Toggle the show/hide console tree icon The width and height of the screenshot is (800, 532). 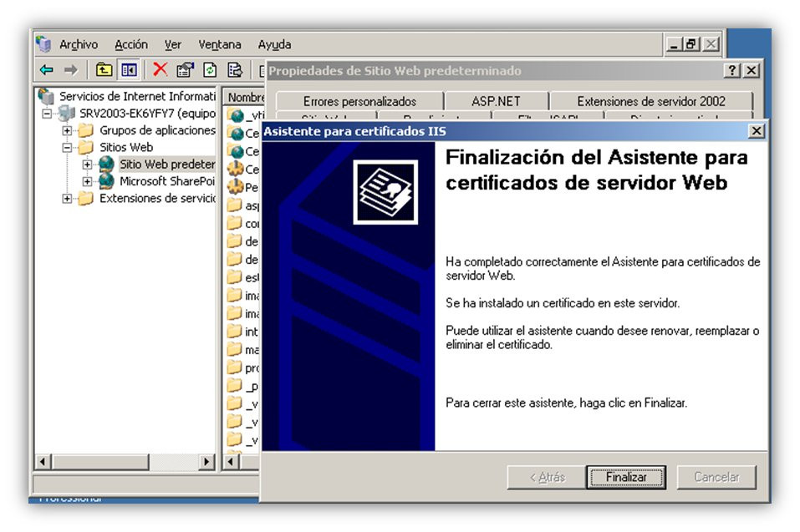(x=129, y=69)
